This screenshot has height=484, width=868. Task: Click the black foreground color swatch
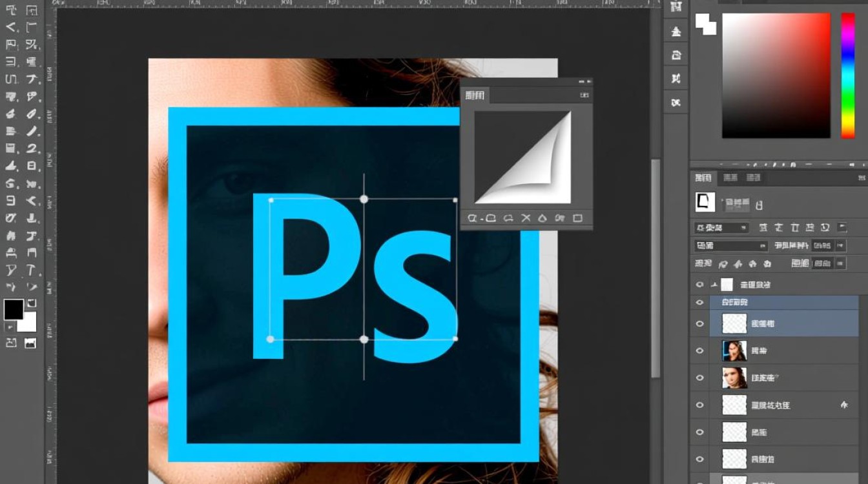pyautogui.click(x=13, y=309)
